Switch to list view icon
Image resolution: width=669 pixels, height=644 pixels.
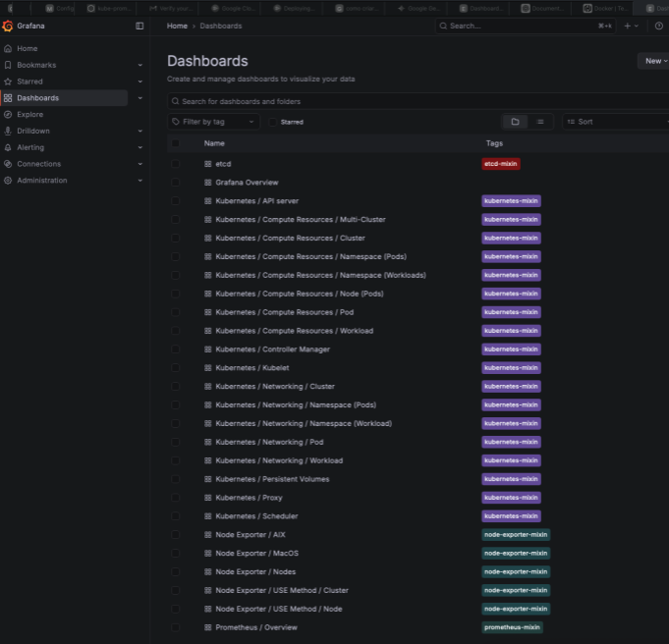pyautogui.click(x=539, y=122)
